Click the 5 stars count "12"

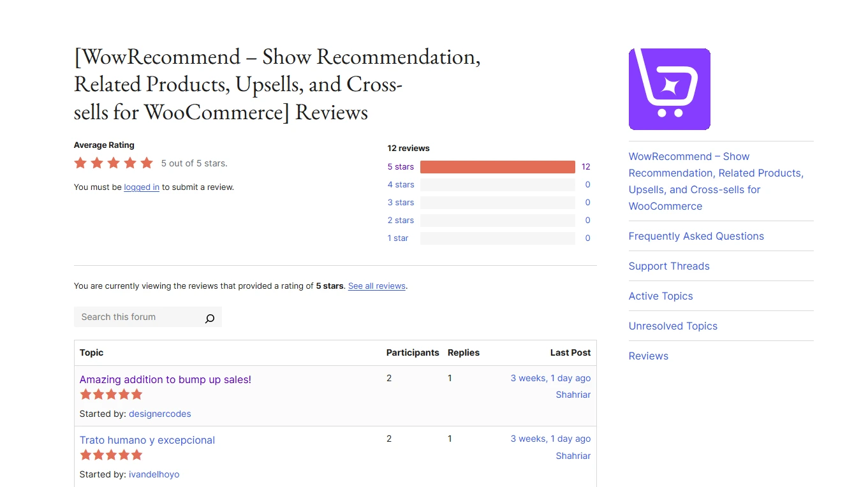click(586, 167)
